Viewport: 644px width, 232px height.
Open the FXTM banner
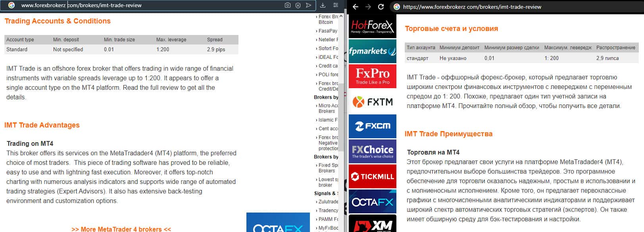click(x=372, y=101)
